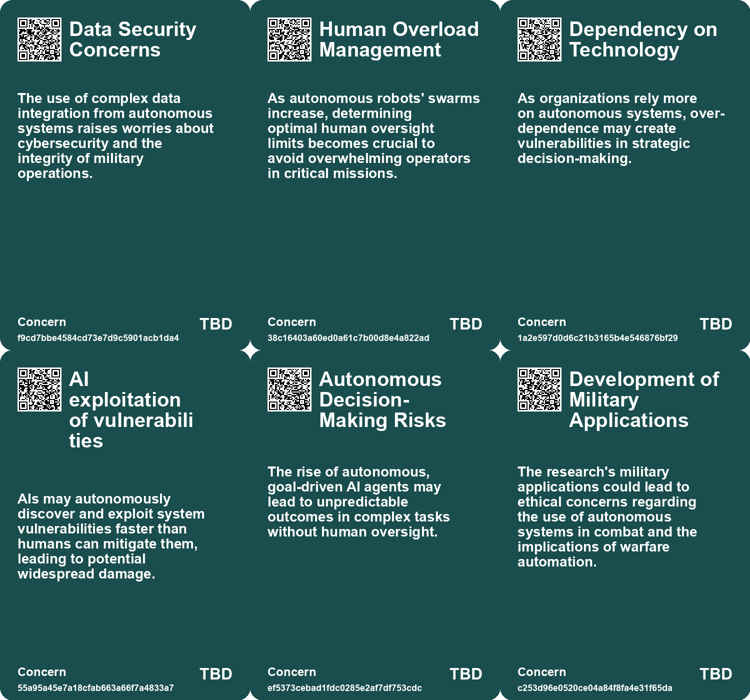Click Concern label on AI exploitation card
This screenshot has width=750, height=700.
pyautogui.click(x=42, y=672)
